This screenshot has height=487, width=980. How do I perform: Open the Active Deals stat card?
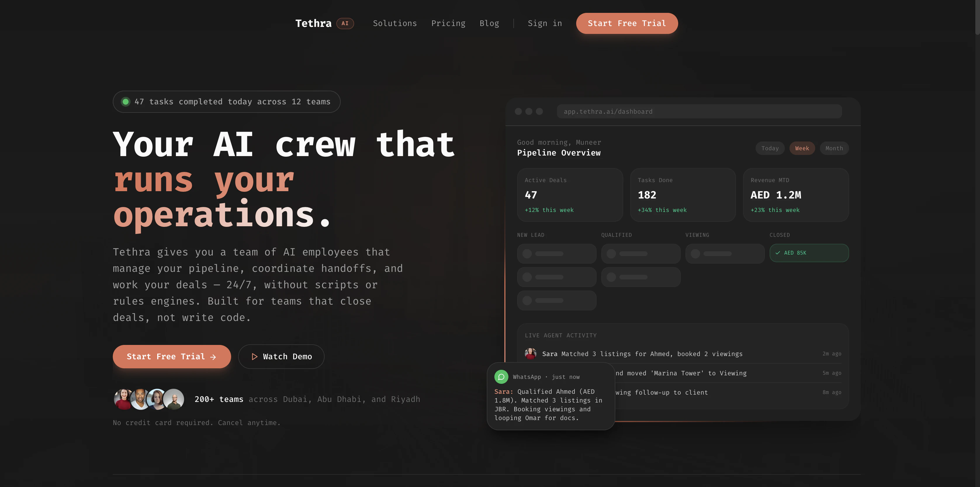click(569, 195)
